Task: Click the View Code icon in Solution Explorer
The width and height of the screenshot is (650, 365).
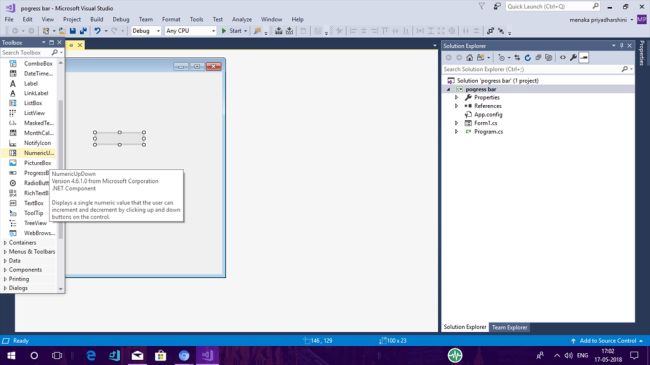Action: coord(563,58)
